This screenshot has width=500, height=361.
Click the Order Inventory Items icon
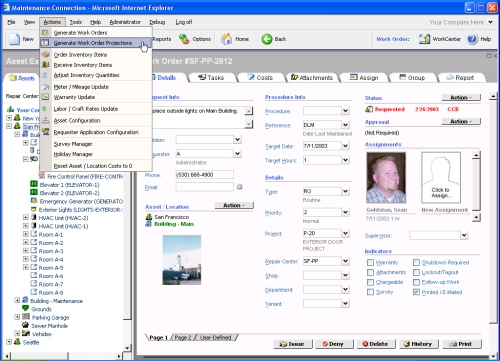(46, 54)
